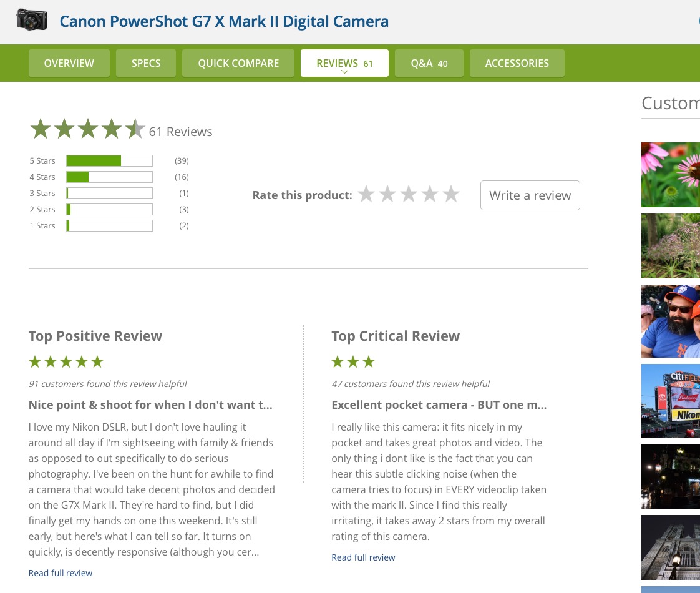Rate the product four stars
Viewport: 700px width, 593px height.
[430, 195]
